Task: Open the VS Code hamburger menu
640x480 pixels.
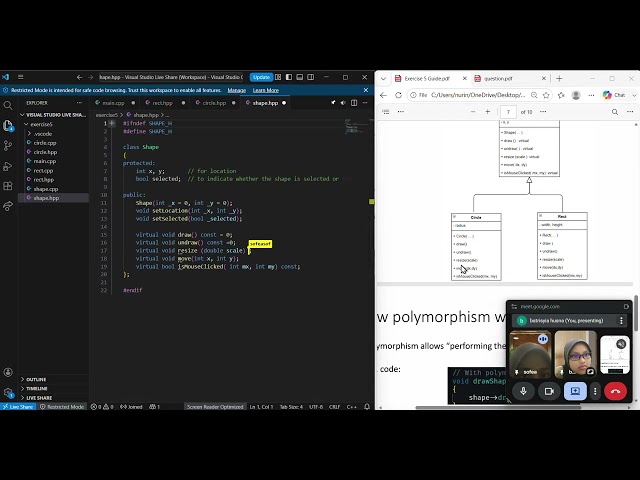Action: (x=20, y=77)
